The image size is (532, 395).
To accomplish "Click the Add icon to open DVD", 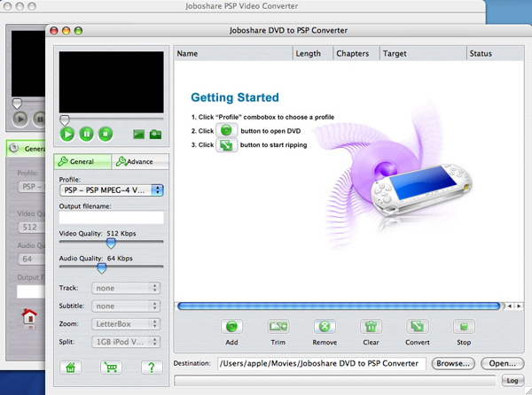I will [231, 327].
